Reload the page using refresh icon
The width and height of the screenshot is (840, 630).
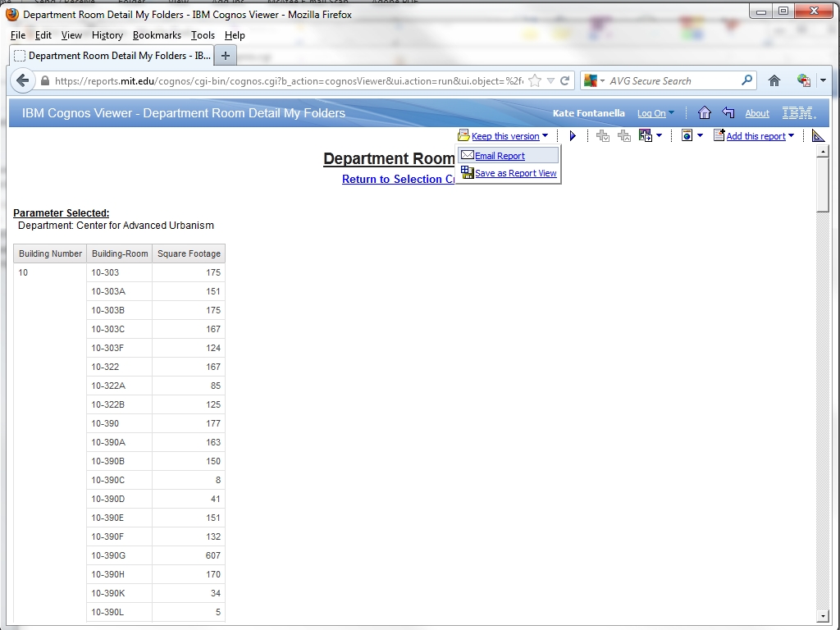pyautogui.click(x=564, y=80)
